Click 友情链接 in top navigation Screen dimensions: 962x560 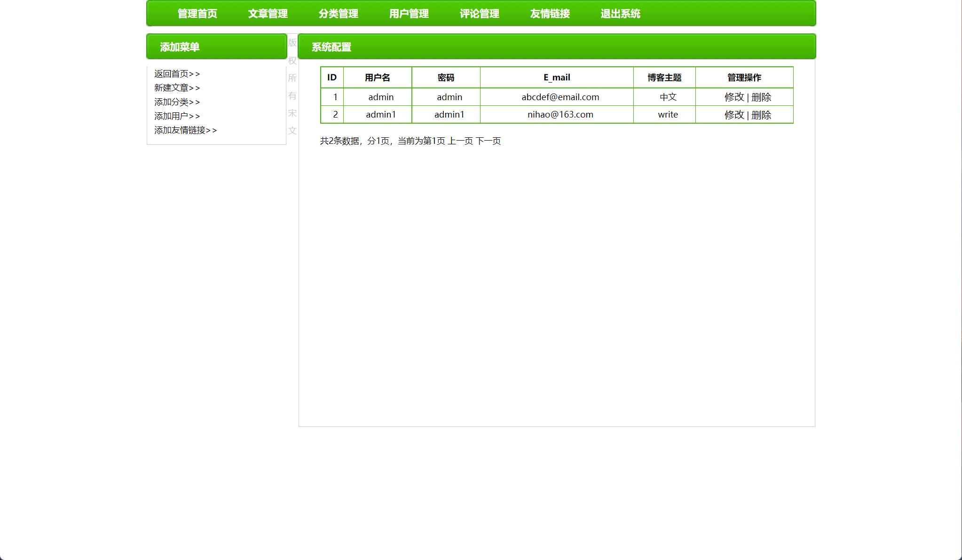click(x=550, y=14)
